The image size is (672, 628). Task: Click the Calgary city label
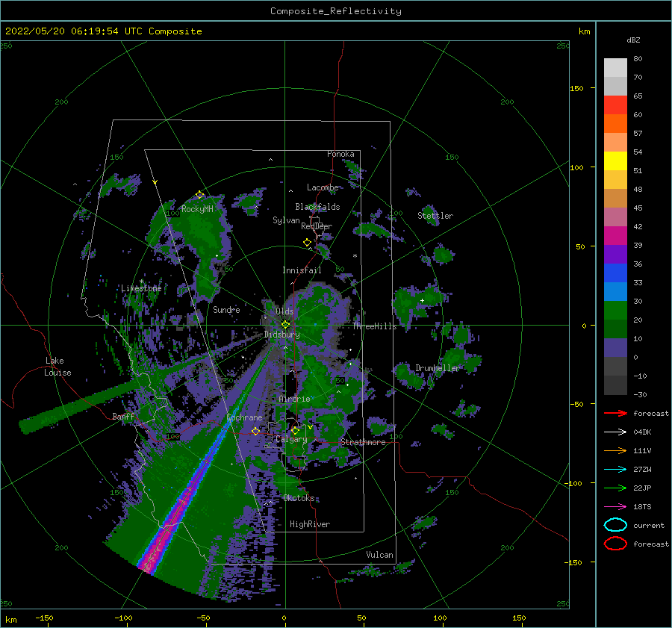point(291,439)
